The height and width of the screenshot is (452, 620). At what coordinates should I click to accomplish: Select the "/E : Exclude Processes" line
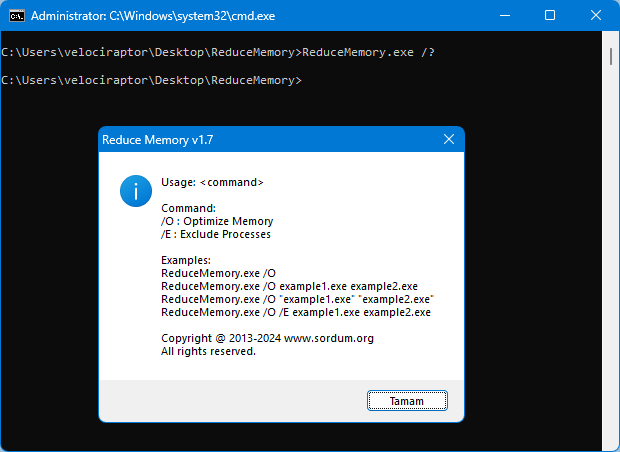tap(216, 234)
